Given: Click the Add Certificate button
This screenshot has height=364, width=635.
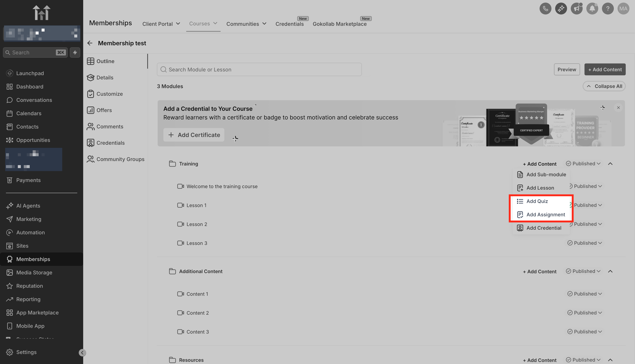Looking at the screenshot, I should (x=194, y=135).
